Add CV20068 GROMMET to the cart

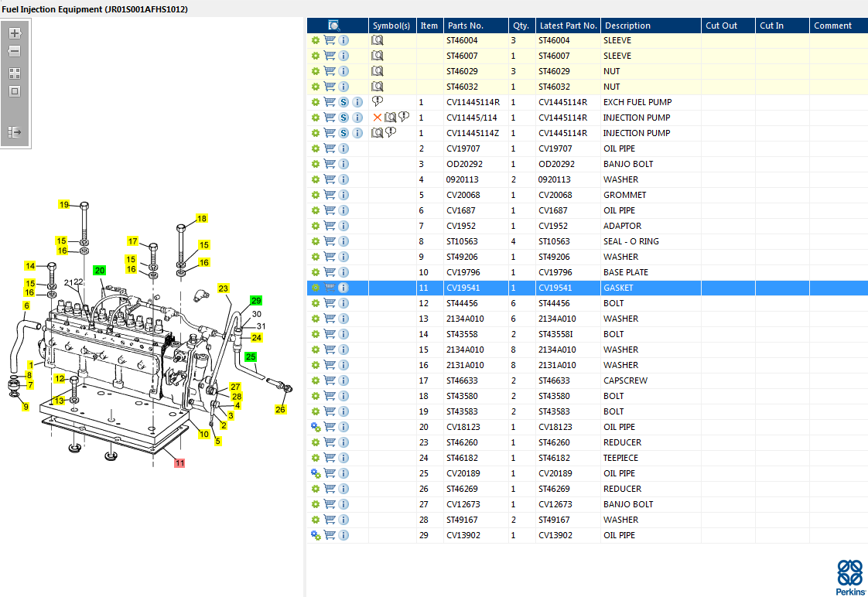point(330,195)
